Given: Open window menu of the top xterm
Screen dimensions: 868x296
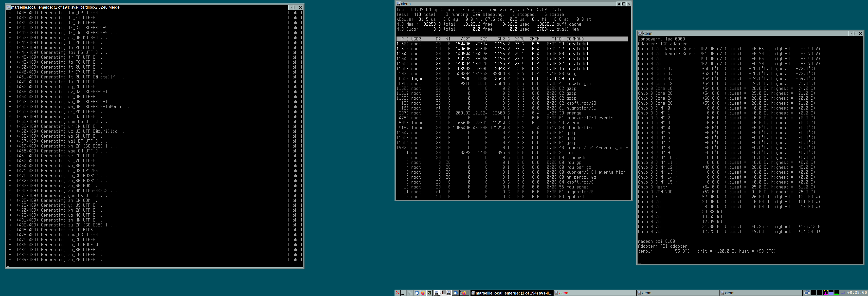Looking at the screenshot, I should [398, 4].
